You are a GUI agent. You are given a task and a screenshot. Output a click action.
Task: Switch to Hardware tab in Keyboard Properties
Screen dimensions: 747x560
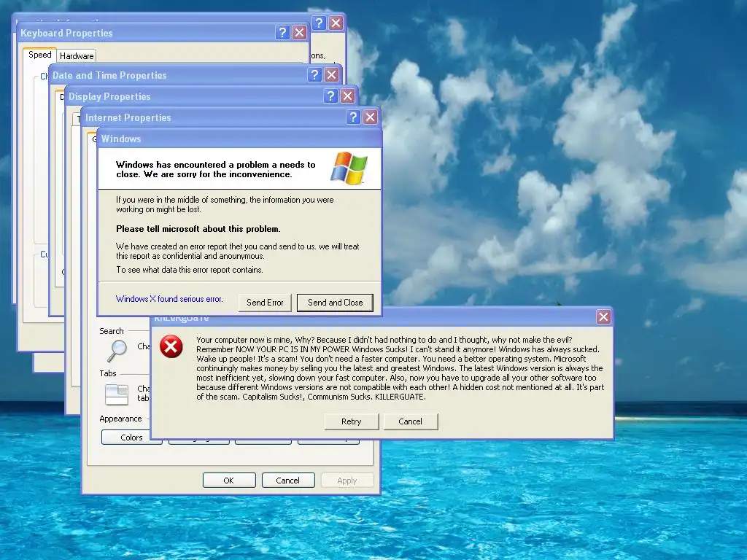pos(77,55)
